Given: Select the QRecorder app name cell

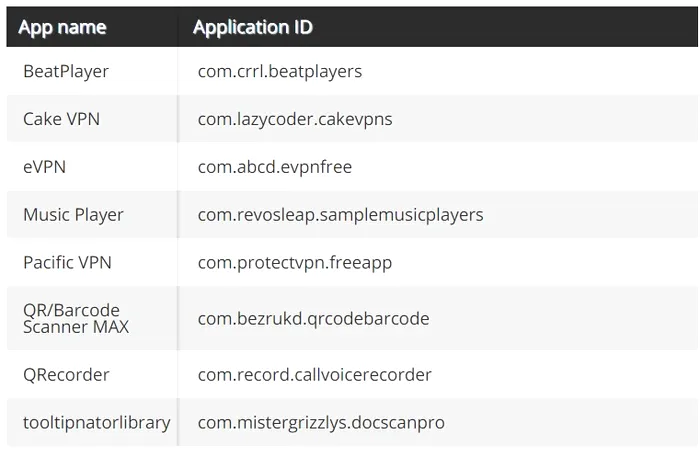Looking at the screenshot, I should 66,375.
